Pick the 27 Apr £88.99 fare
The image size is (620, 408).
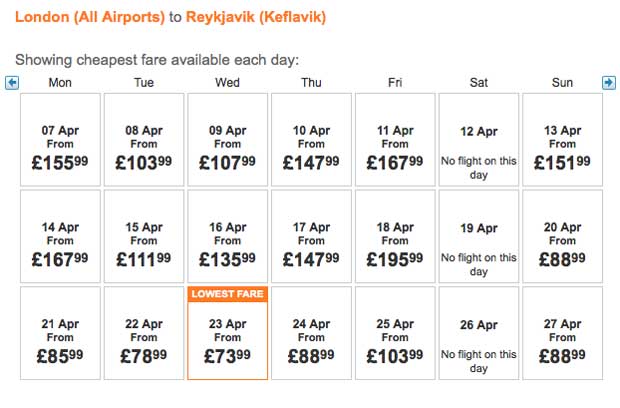(x=563, y=333)
